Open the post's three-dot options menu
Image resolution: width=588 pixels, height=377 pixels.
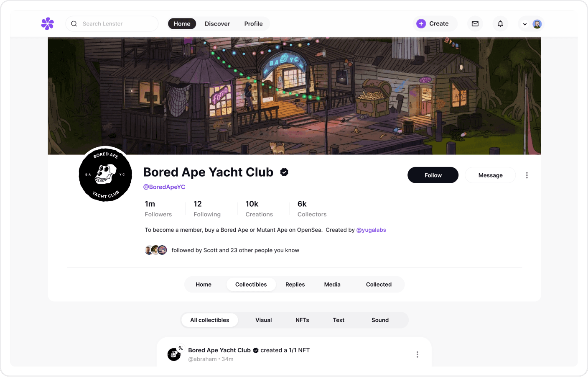(417, 354)
